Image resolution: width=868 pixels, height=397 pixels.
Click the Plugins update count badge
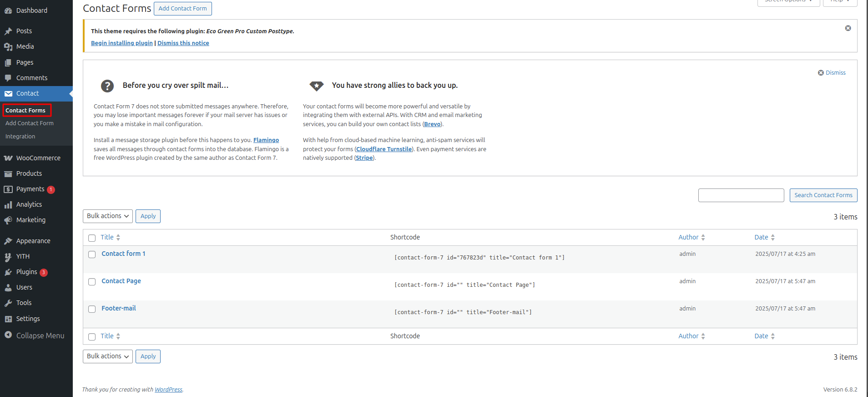coord(44,272)
